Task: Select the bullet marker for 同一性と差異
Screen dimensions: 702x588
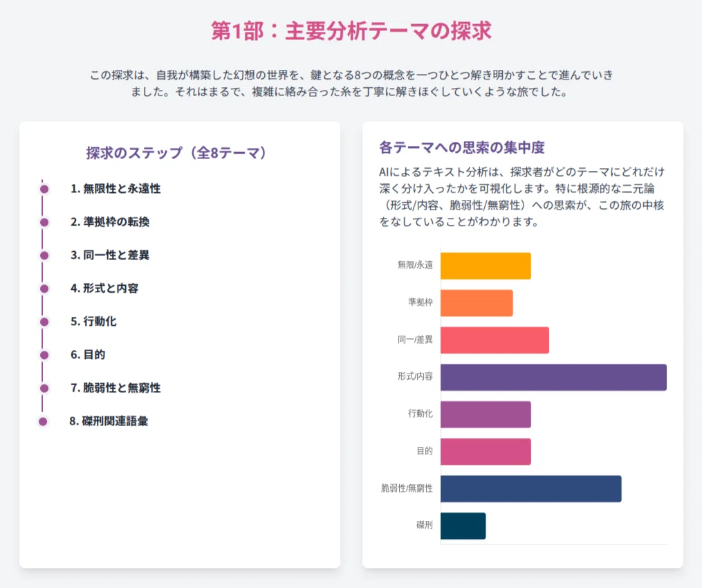Action: click(x=44, y=255)
